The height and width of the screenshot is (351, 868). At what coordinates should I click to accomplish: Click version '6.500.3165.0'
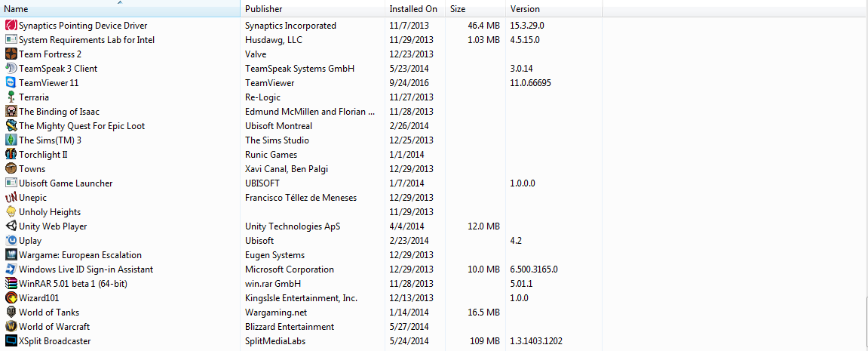click(534, 269)
